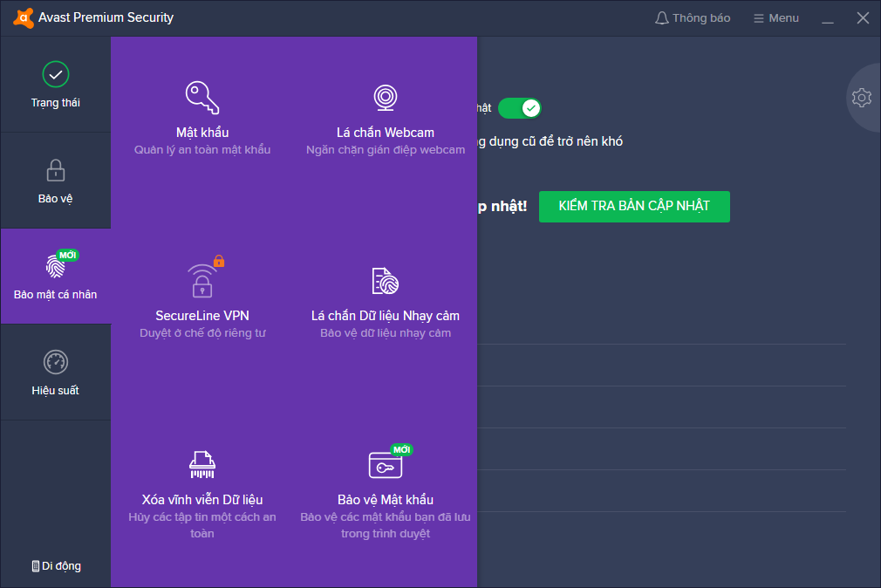Click the orange lock badge on VPN
The height and width of the screenshot is (588, 881).
[219, 261]
